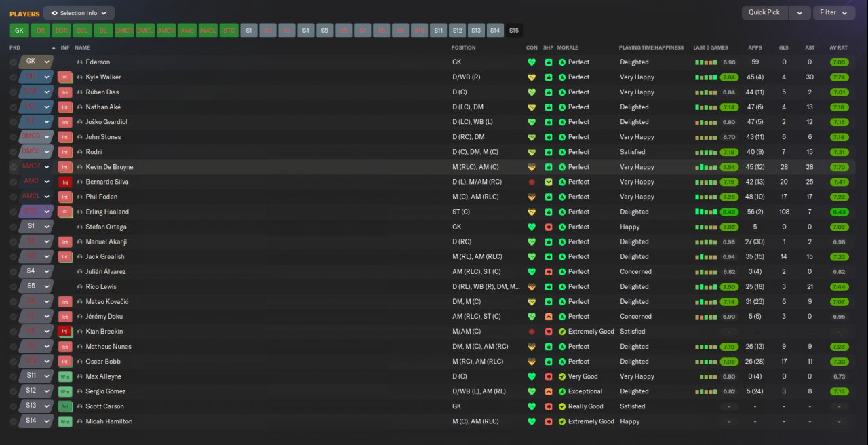Screen dimensions: 868x445
Task: Toggle the pick circle for Oscar Bobb
Action: click(14, 362)
